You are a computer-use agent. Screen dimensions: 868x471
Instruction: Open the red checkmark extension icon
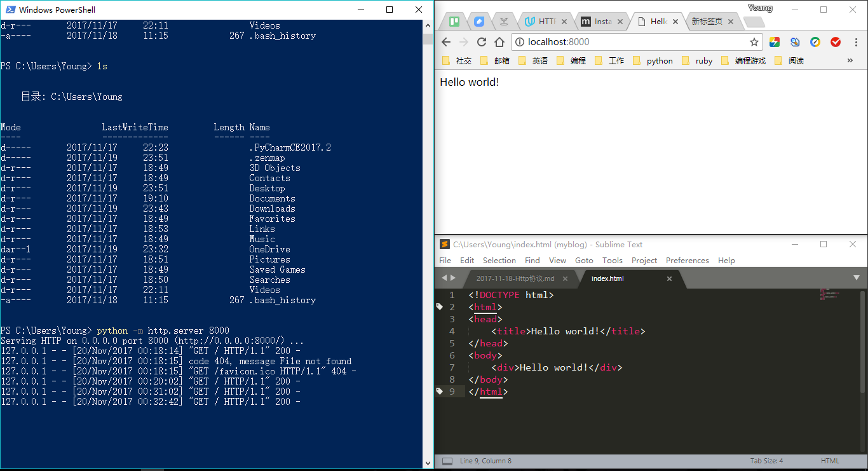pos(836,42)
